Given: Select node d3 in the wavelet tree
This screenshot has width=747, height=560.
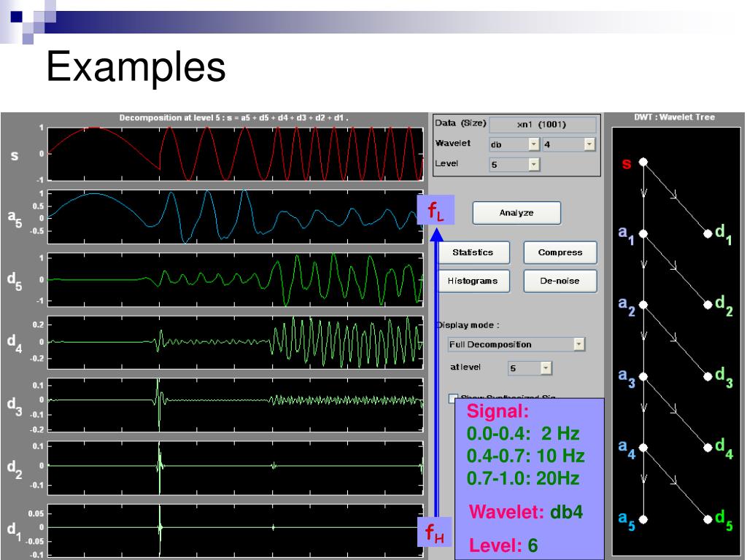Looking at the screenshot, I should [x=708, y=377].
